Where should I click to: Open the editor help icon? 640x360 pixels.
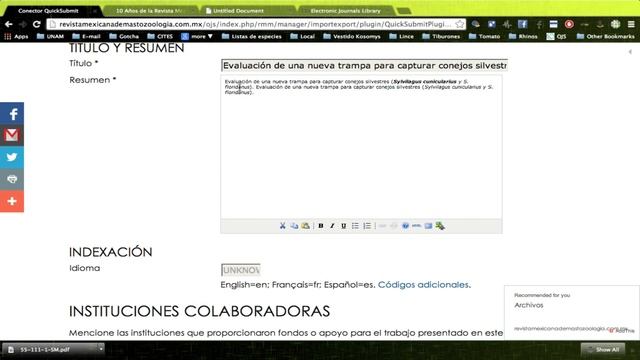(x=405, y=226)
